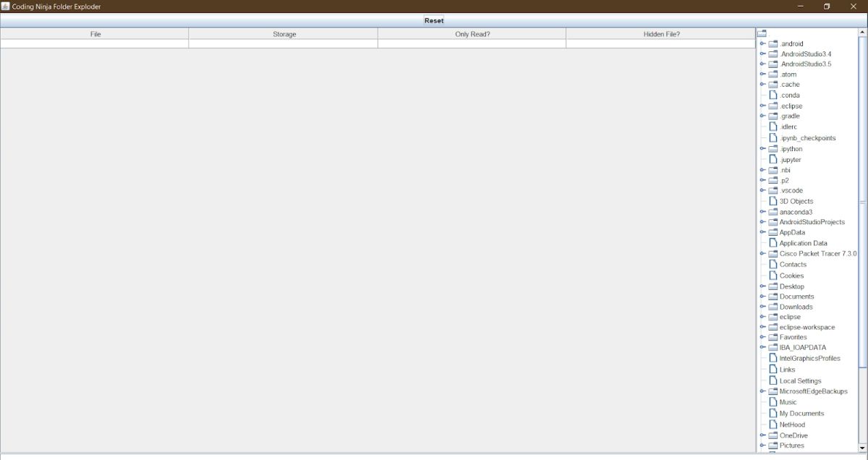The image size is (868, 460).
Task: Expand the .android folder node
Action: tap(762, 43)
